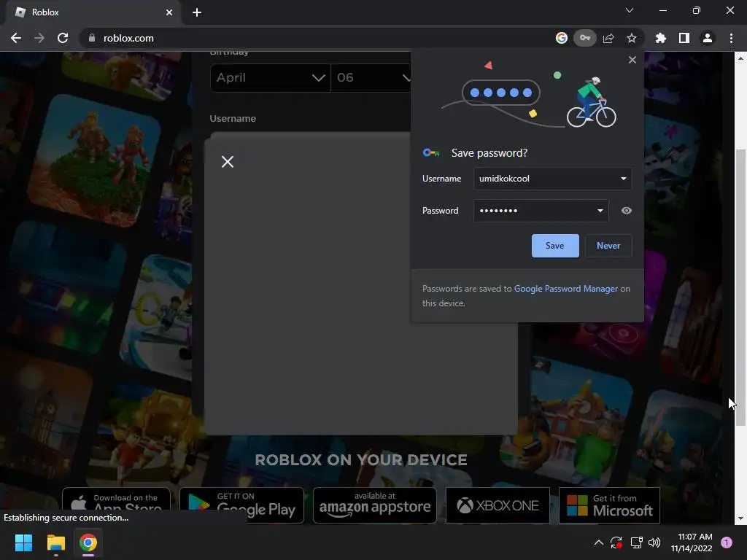
Task: Open tab search chevron
Action: [x=630, y=10]
